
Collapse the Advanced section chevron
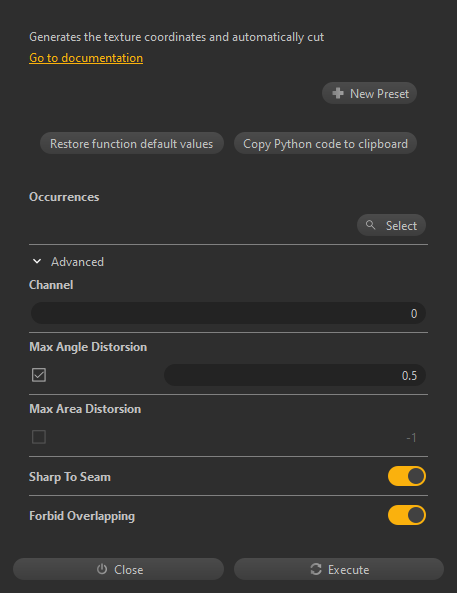pyautogui.click(x=37, y=261)
